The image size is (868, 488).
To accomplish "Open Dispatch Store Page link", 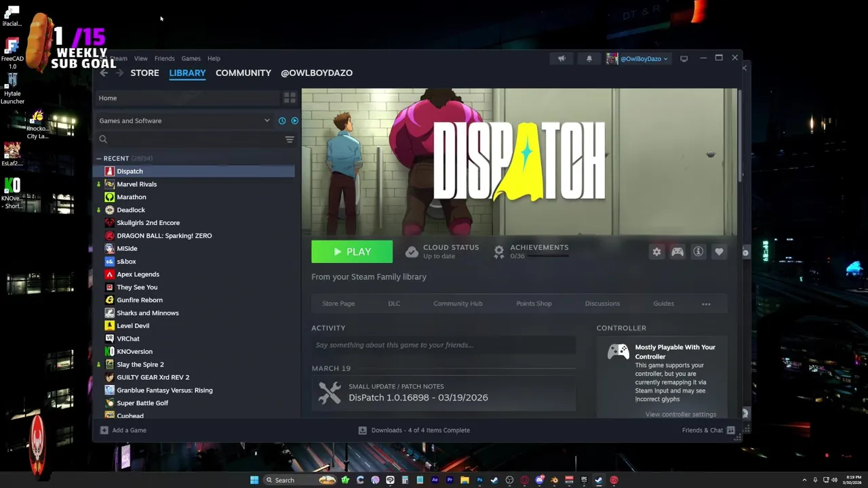I will tap(338, 304).
